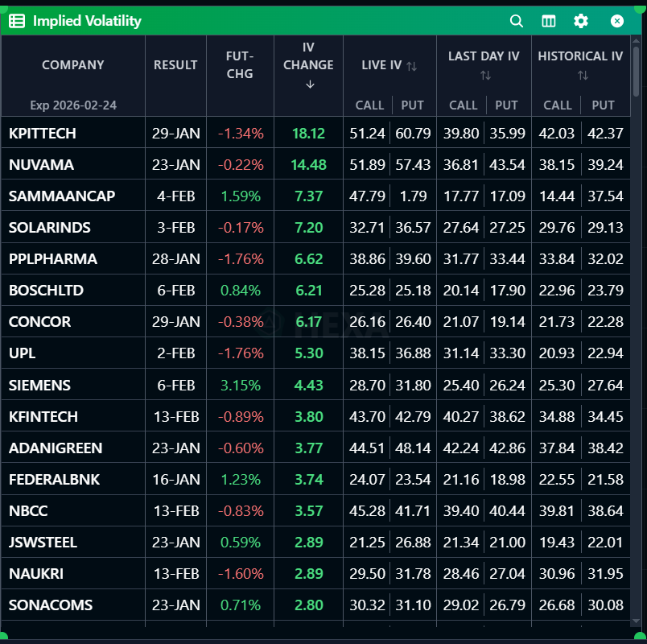Click the scrollbar down arrow
This screenshot has height=644, width=647.
point(636,621)
